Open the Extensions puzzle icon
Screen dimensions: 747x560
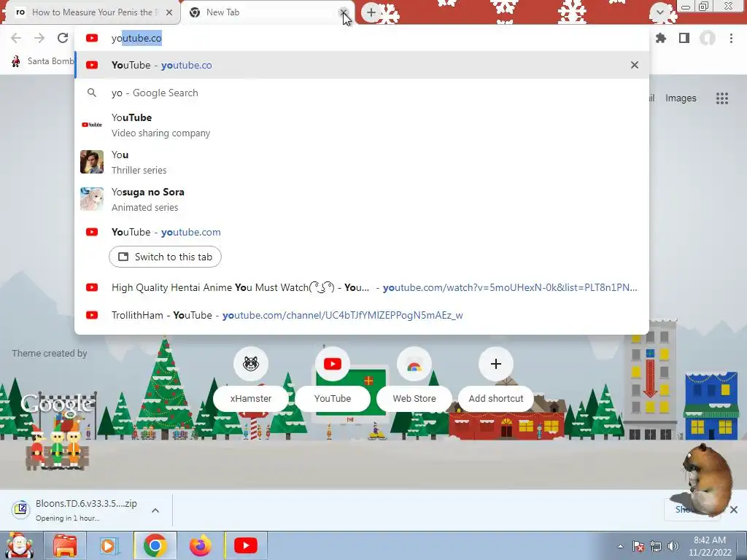[661, 38]
